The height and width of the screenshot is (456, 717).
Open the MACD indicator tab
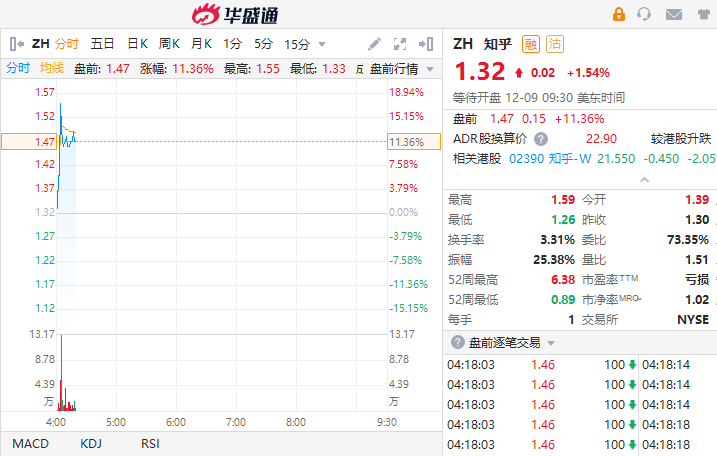coord(30,444)
